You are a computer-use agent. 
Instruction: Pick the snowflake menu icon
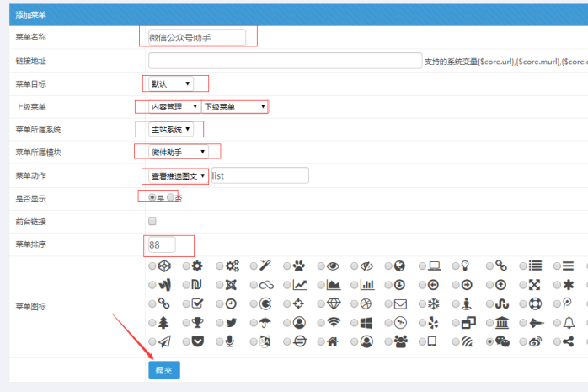coord(422,303)
